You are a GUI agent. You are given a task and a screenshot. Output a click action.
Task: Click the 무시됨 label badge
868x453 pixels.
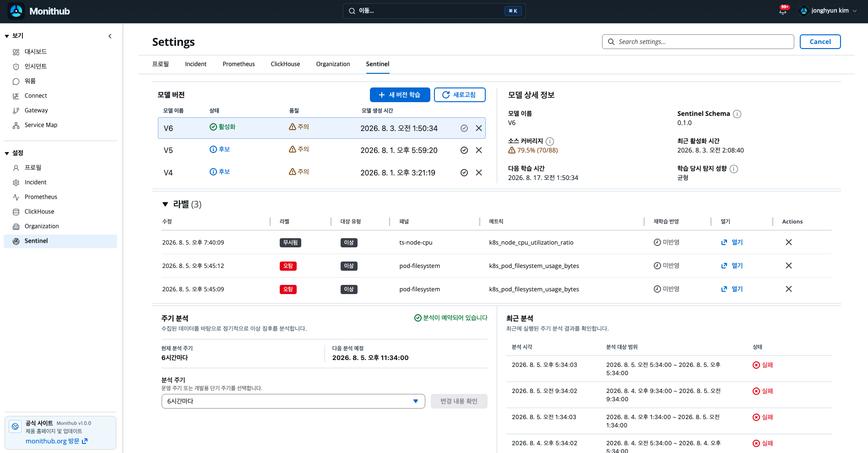pyautogui.click(x=290, y=243)
